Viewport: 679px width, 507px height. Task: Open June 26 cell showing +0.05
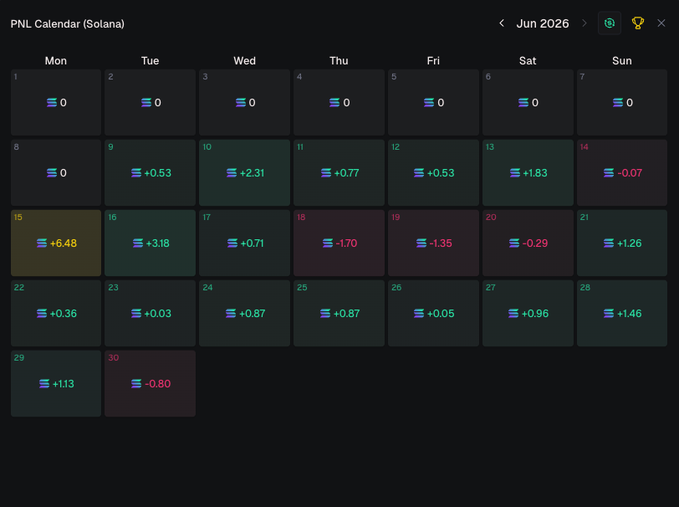[433, 313]
